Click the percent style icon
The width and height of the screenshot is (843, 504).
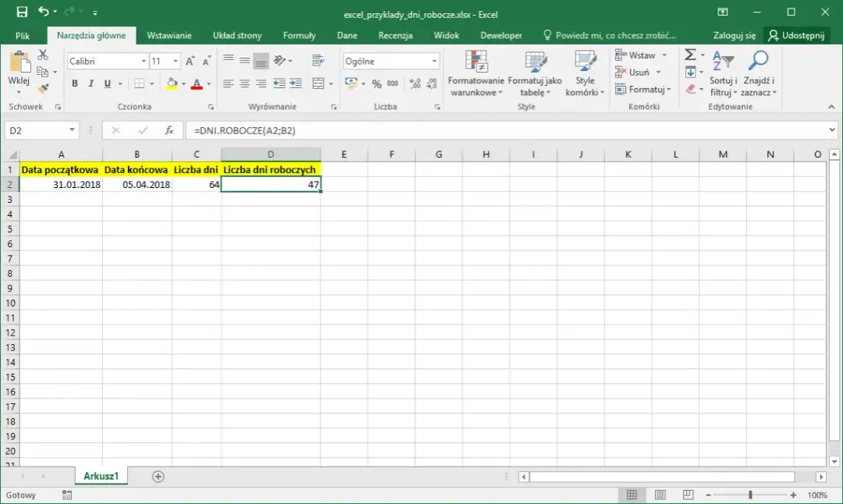tap(375, 83)
